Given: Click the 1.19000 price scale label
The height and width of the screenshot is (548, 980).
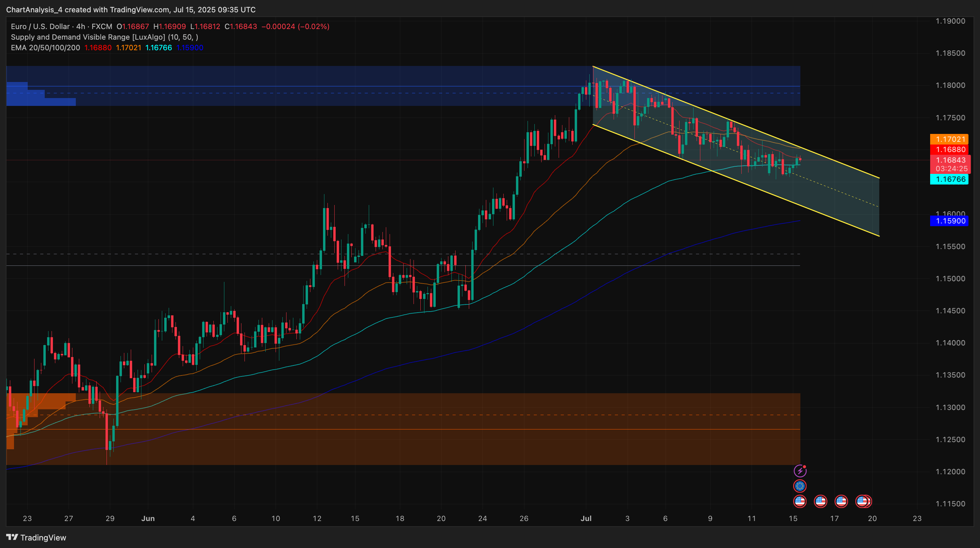Looking at the screenshot, I should point(950,21).
